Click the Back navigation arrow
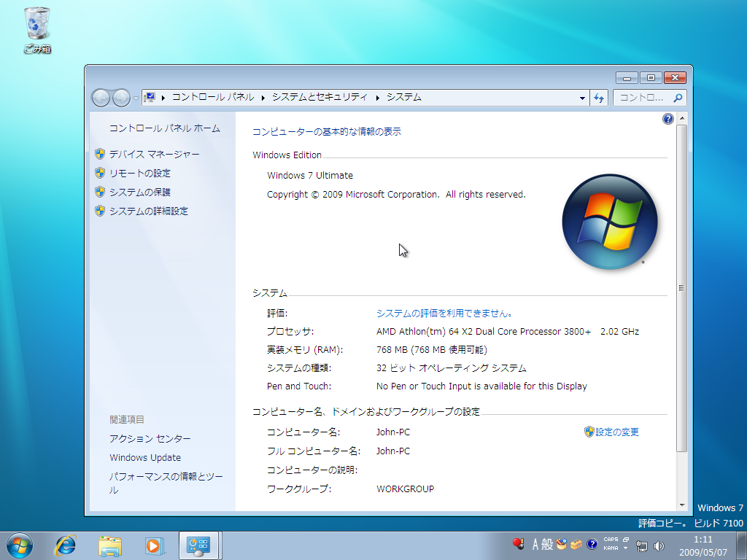Viewport: 747px width, 560px height. click(101, 98)
